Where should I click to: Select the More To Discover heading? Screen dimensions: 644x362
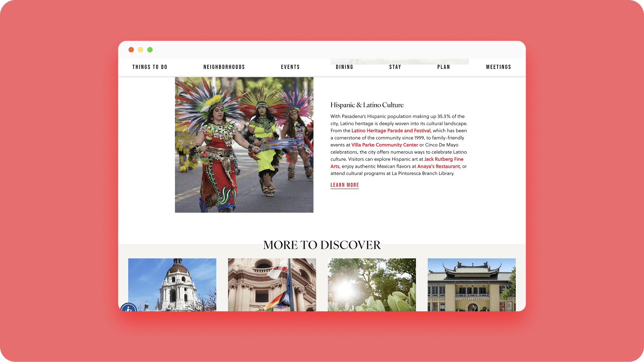point(322,245)
